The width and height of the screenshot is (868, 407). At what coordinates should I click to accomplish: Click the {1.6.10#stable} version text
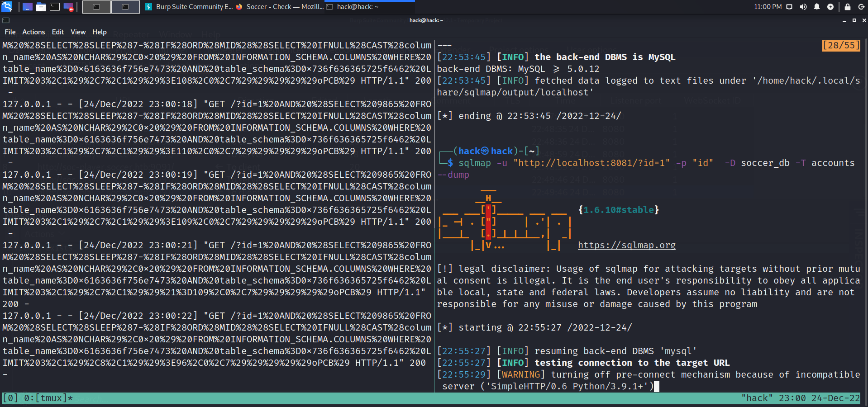click(x=619, y=210)
